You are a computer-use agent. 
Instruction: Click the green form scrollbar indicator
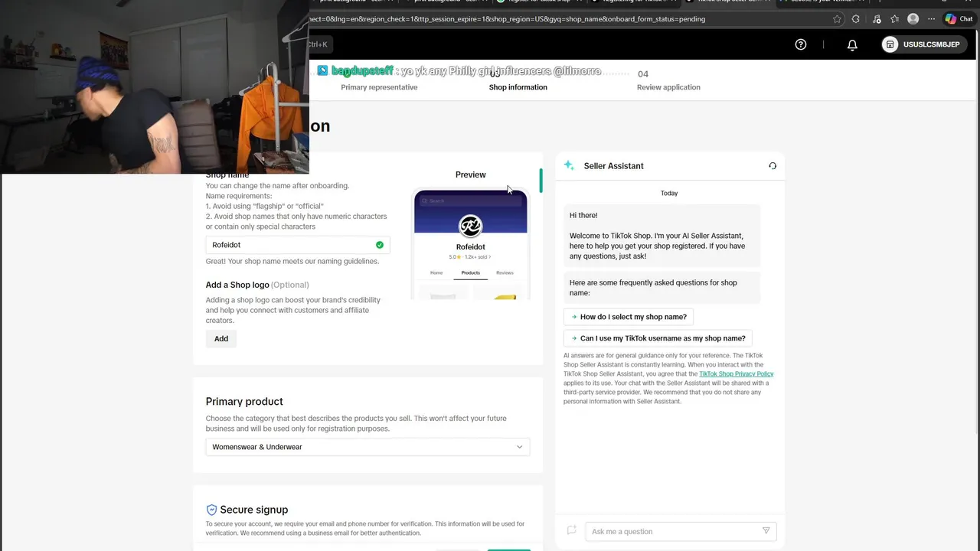click(x=541, y=181)
